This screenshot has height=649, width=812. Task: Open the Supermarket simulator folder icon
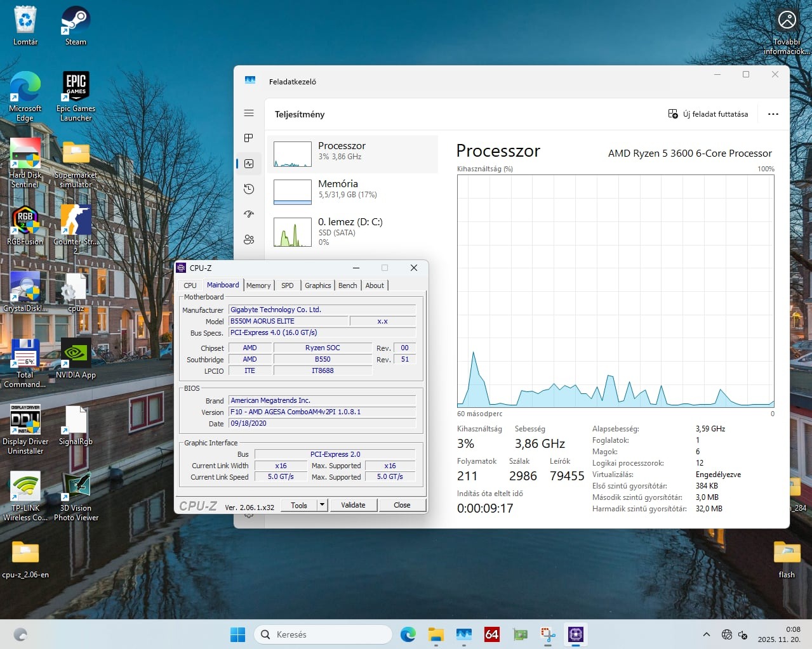point(76,163)
